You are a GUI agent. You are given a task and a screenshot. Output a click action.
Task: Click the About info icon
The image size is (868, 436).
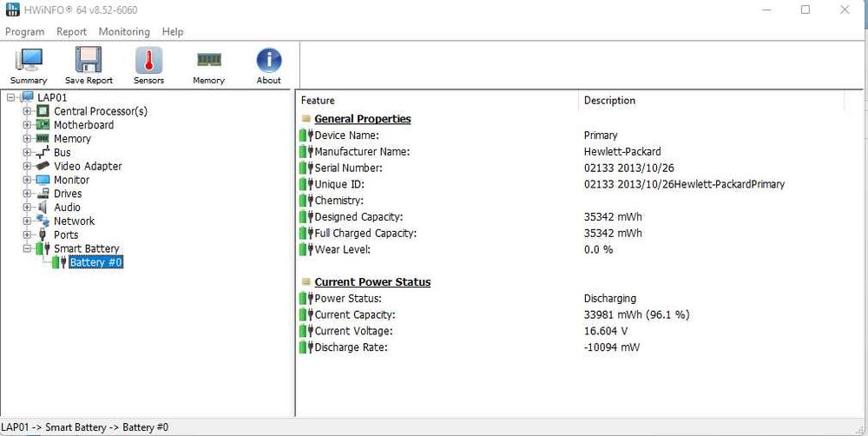269,60
